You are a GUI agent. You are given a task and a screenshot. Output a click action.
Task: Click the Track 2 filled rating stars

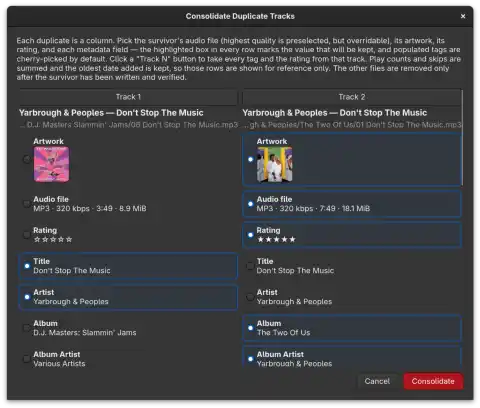click(276, 239)
